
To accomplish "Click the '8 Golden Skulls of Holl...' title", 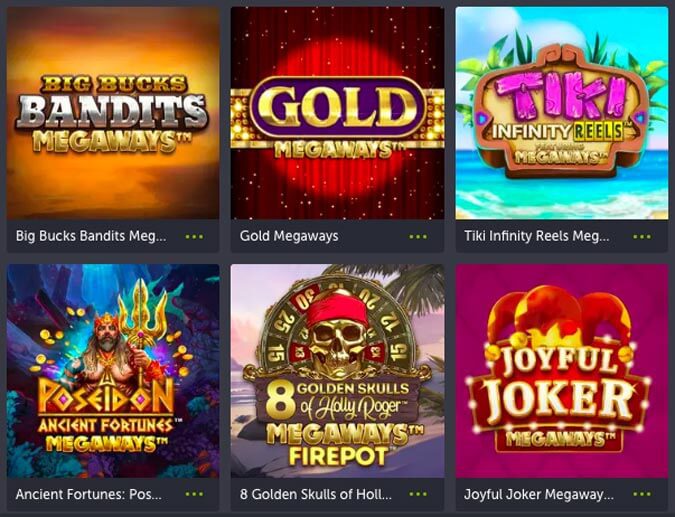I will click(316, 494).
